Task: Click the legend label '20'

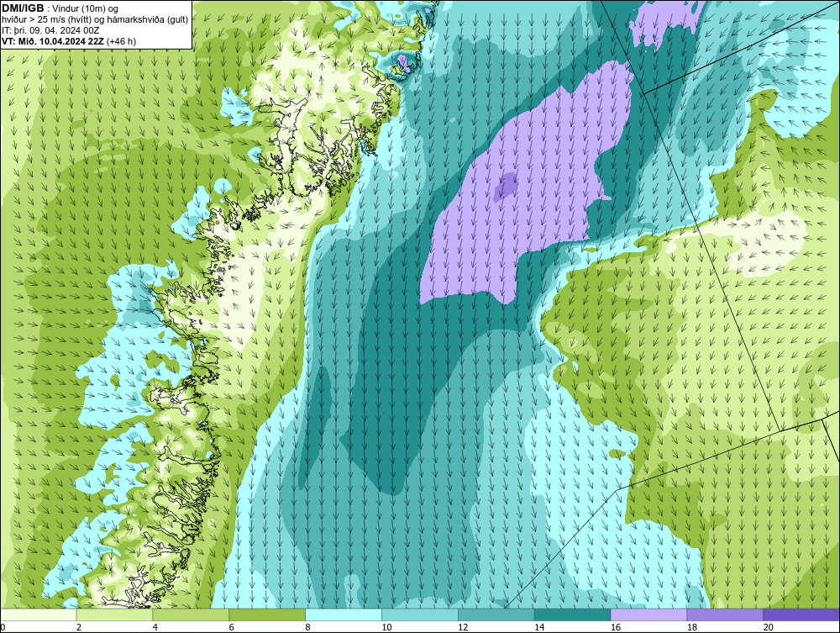Action: click(x=769, y=627)
